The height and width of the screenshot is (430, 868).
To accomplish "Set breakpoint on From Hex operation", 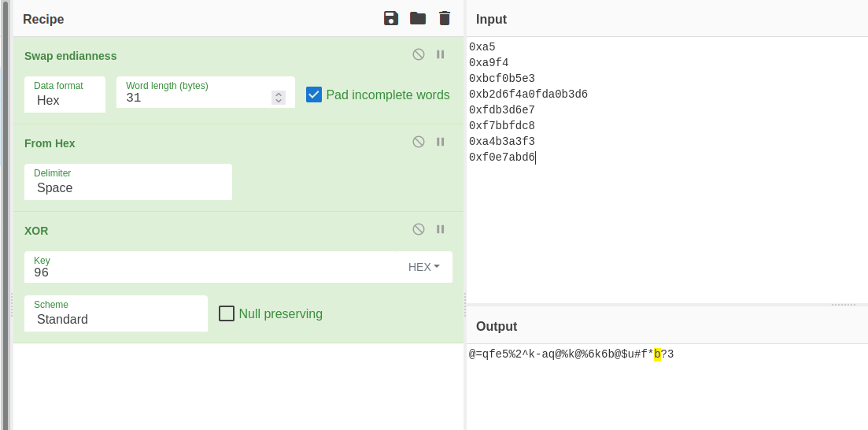I will pos(441,142).
